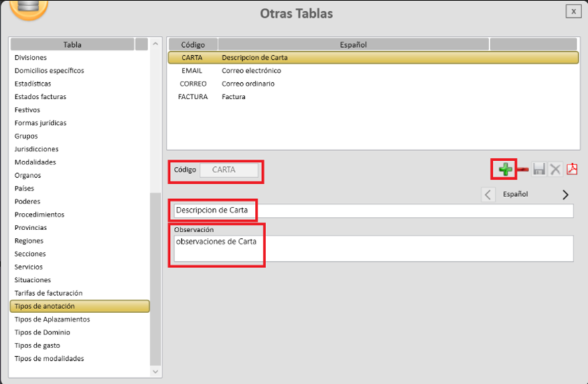Click the description field 'Descripcion de Carta'
This screenshot has width=588, height=384.
point(372,210)
